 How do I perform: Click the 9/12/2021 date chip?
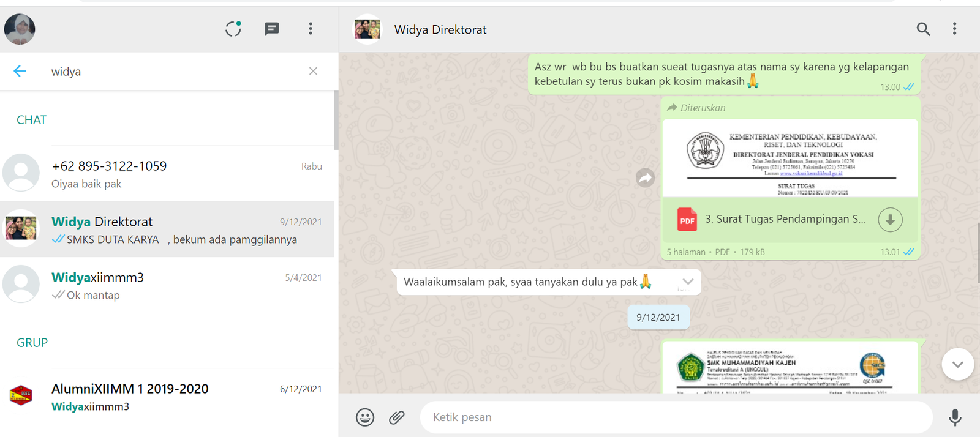658,317
